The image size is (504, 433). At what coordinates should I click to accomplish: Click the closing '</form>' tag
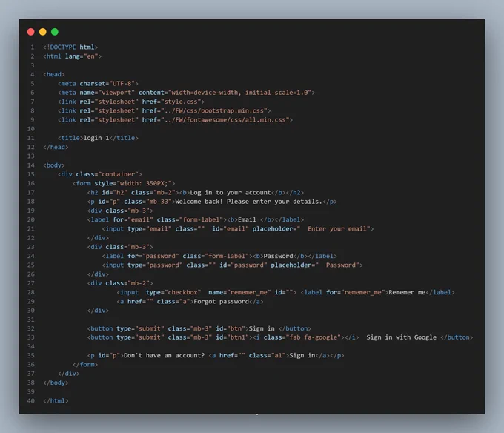pyautogui.click(x=85, y=365)
